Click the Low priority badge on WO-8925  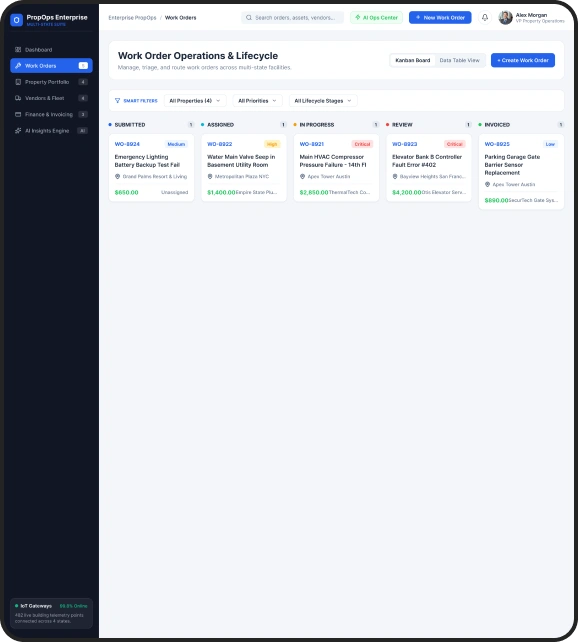pyautogui.click(x=550, y=144)
